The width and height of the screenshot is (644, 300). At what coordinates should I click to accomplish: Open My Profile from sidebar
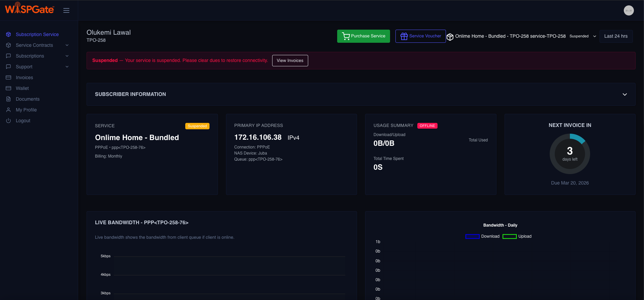pyautogui.click(x=26, y=110)
